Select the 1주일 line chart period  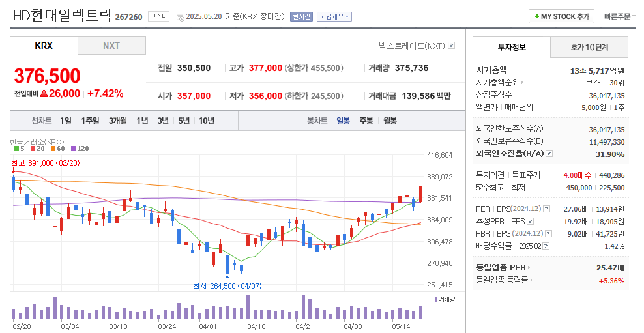[x=90, y=121]
